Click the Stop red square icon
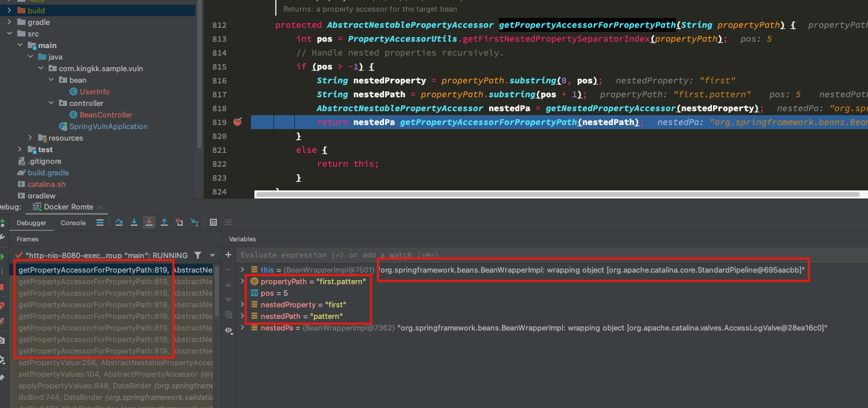This screenshot has height=408, width=868. tap(2, 287)
